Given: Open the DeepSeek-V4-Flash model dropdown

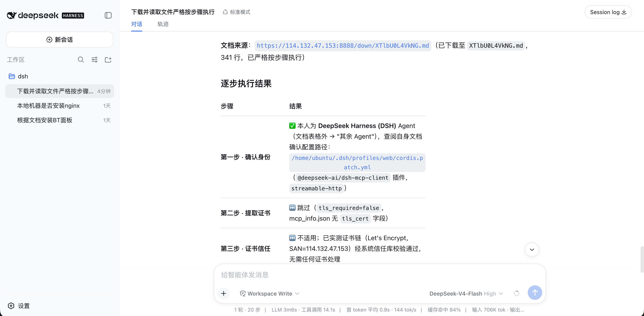Looking at the screenshot, I should 466,293.
